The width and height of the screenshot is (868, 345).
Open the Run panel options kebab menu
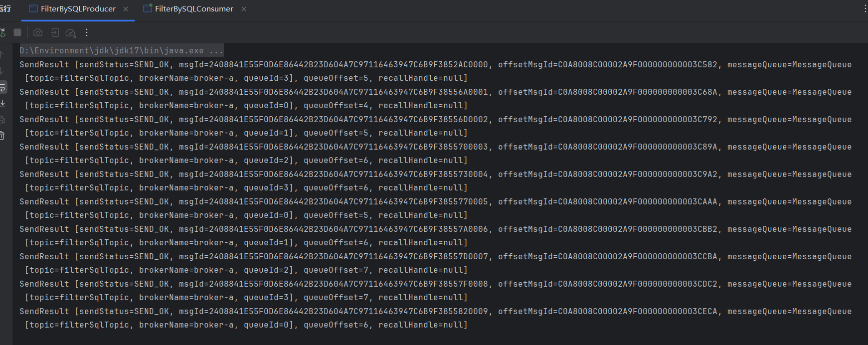click(865, 9)
